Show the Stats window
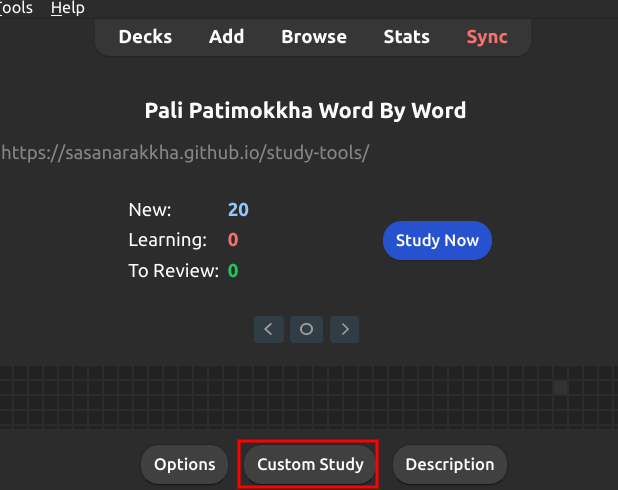Screen dimensions: 618x490 (x=407, y=37)
